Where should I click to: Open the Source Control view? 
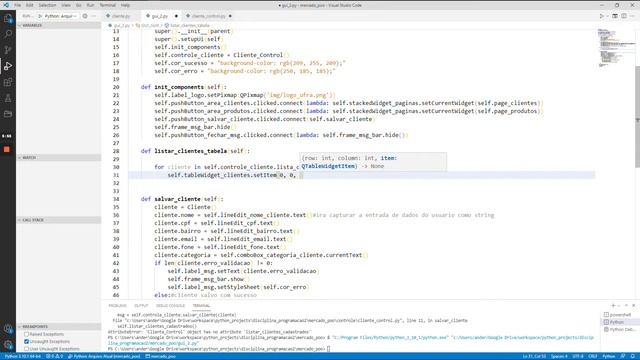(x=8, y=50)
